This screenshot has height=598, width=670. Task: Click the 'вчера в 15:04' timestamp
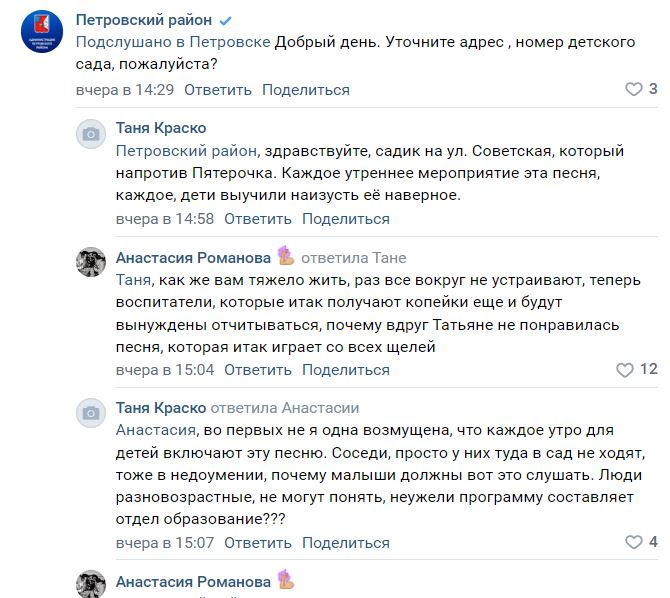tap(165, 370)
